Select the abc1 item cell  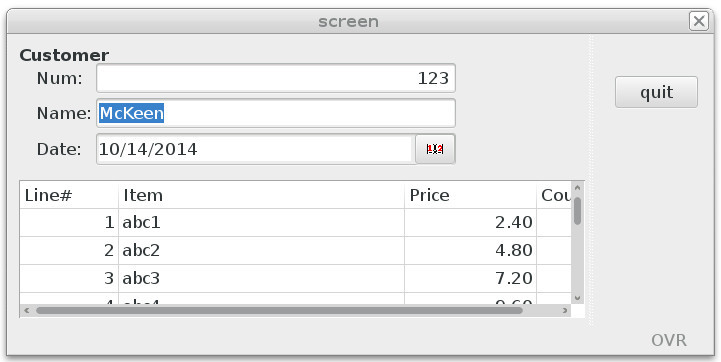[x=261, y=223]
